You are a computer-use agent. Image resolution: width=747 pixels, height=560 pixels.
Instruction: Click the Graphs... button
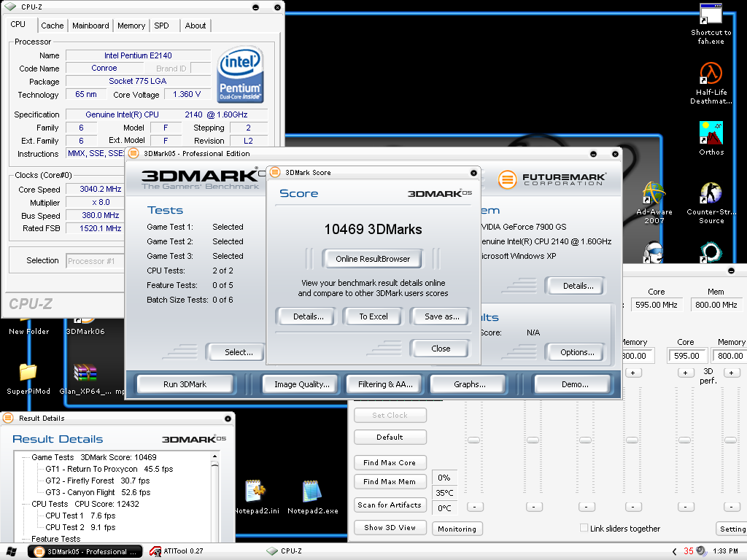[470, 384]
